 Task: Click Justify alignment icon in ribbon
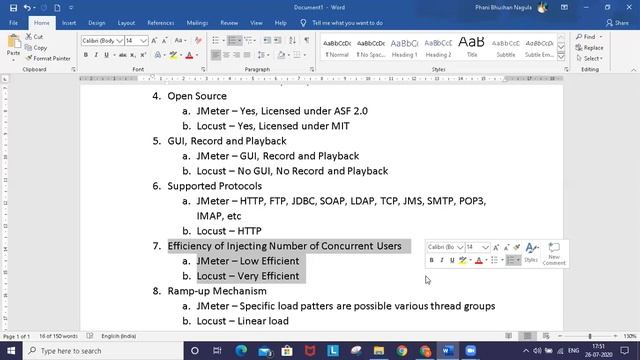(247, 55)
